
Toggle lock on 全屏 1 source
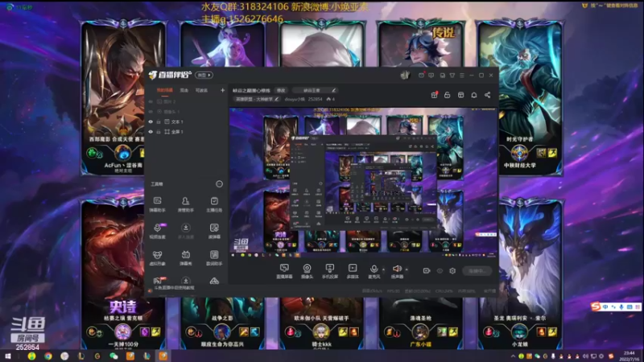(159, 132)
